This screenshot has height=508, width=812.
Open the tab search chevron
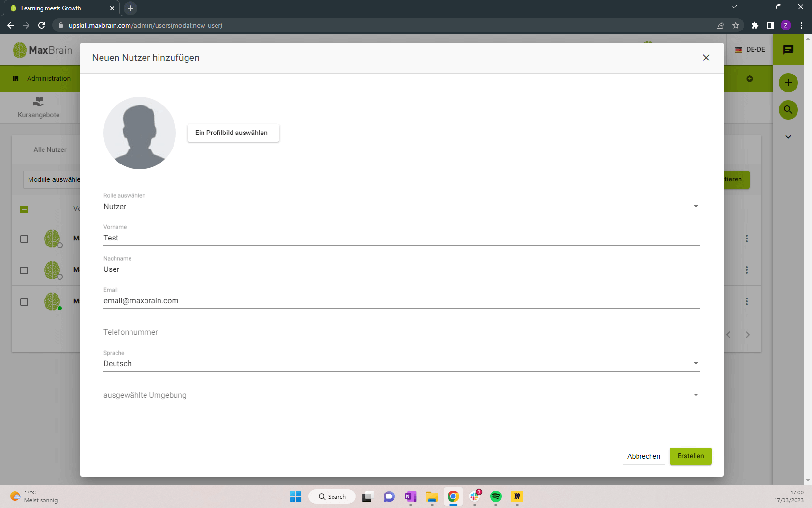click(734, 7)
